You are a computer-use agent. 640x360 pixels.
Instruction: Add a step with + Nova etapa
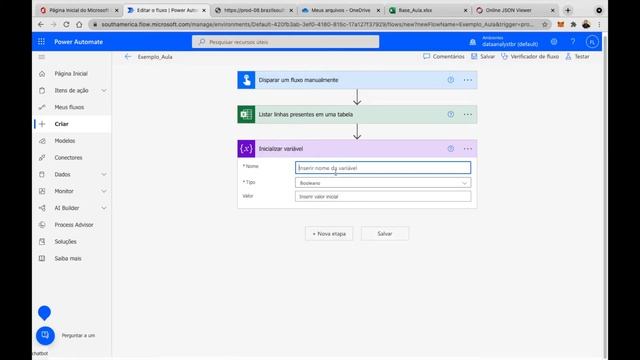[329, 233]
